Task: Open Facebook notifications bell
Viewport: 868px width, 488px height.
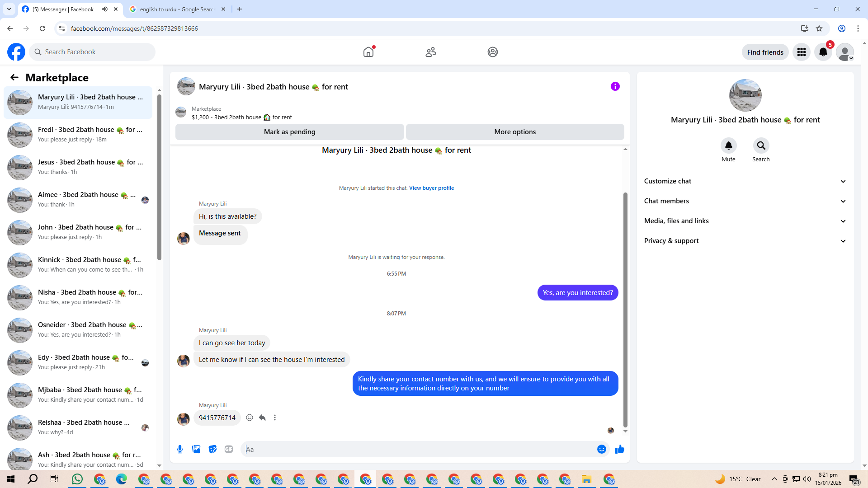Action: point(823,52)
